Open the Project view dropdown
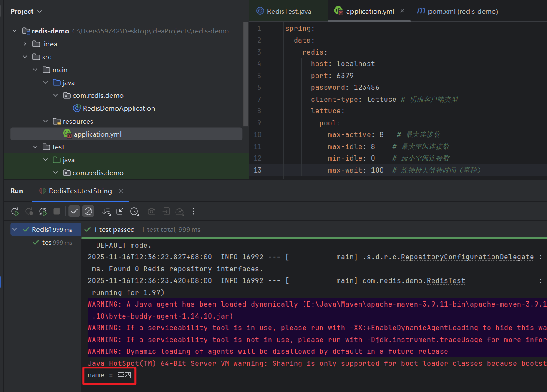This screenshot has width=547, height=392. 26,12
